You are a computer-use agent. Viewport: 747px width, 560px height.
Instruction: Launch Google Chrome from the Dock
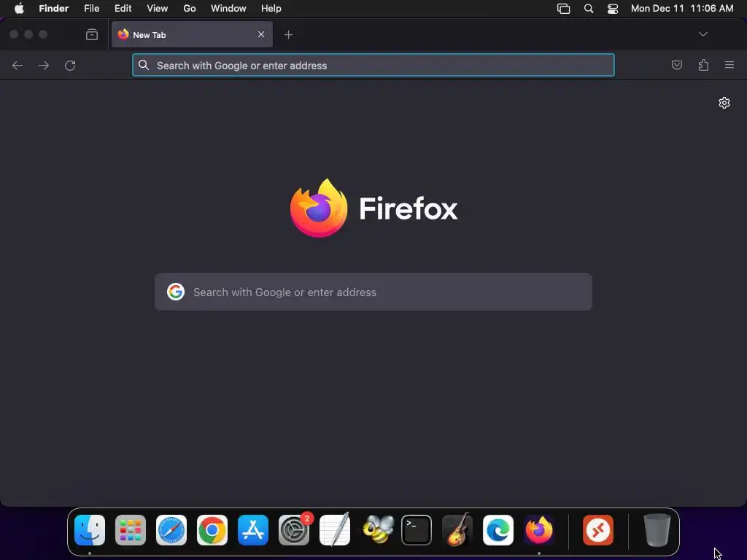[212, 530]
